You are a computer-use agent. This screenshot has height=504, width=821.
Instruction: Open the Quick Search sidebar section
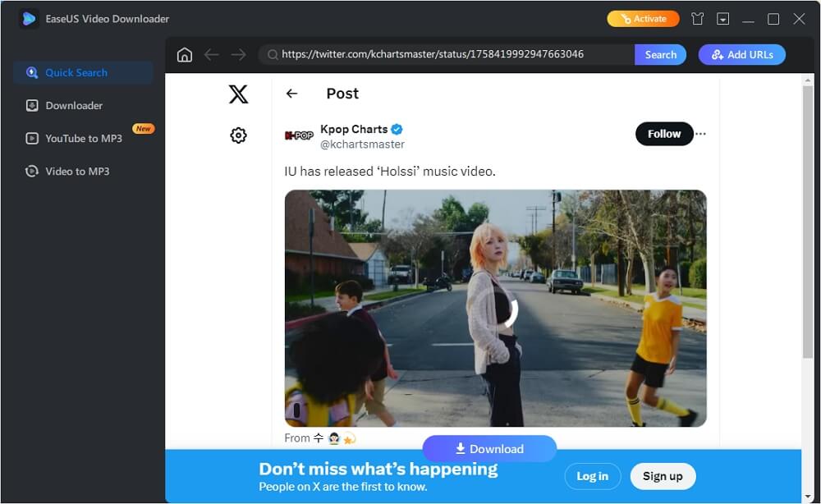[83, 73]
